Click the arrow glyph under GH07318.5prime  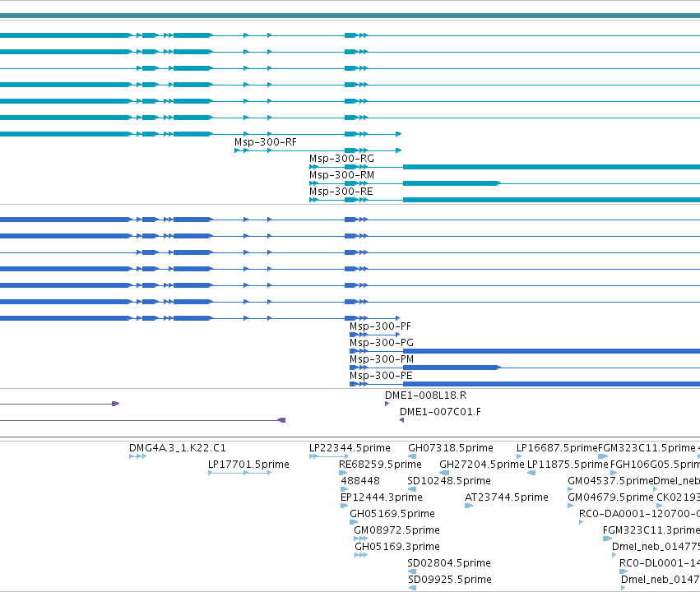click(412, 456)
